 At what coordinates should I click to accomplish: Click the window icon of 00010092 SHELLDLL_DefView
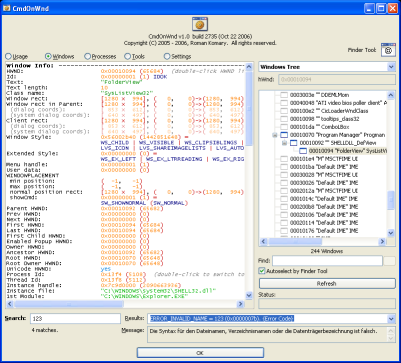294,143
